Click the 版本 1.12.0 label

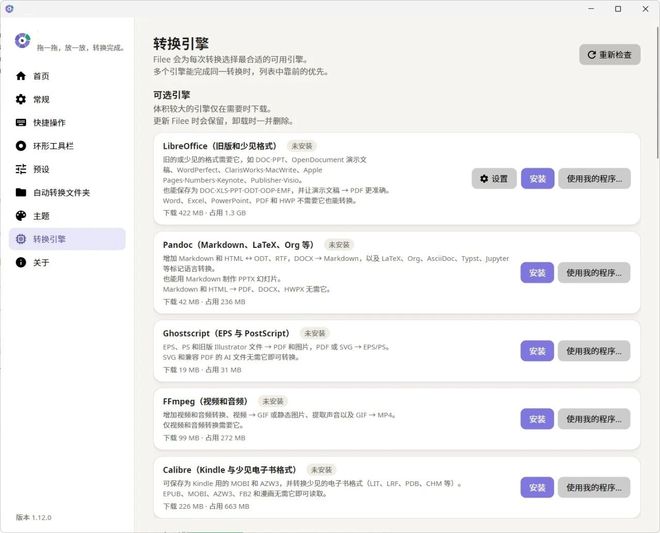click(34, 517)
